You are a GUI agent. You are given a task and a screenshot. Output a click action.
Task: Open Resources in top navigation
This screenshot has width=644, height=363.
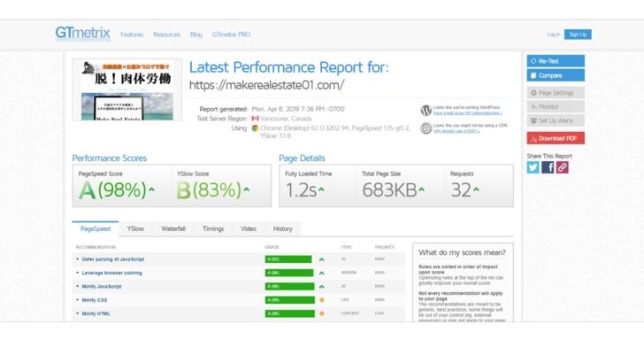tap(166, 35)
